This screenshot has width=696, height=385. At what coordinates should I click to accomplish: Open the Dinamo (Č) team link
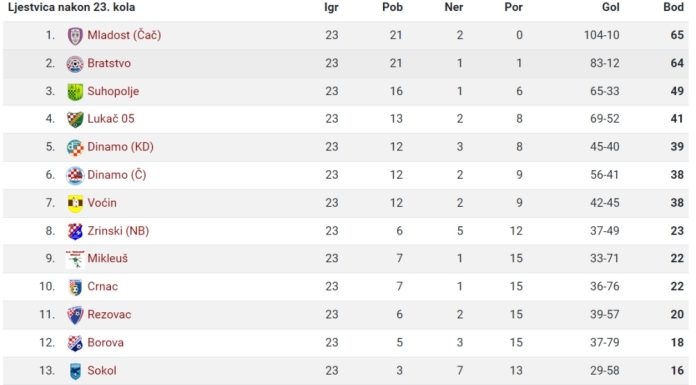(x=117, y=175)
